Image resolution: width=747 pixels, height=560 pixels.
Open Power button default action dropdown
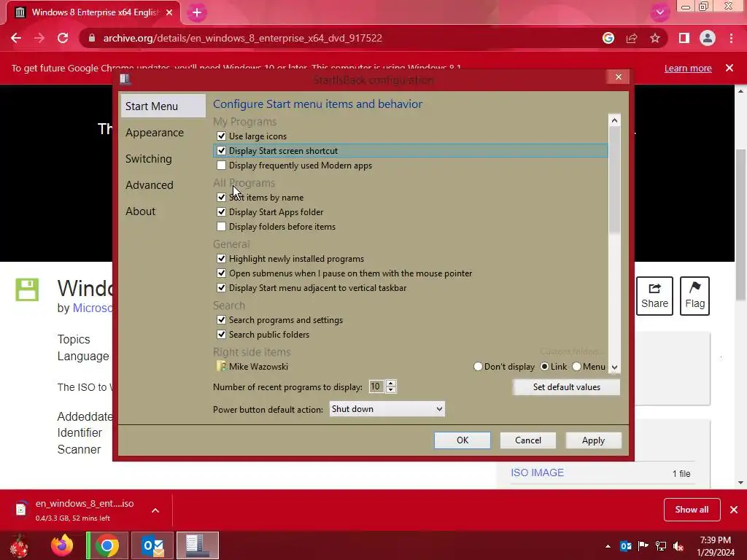(387, 409)
